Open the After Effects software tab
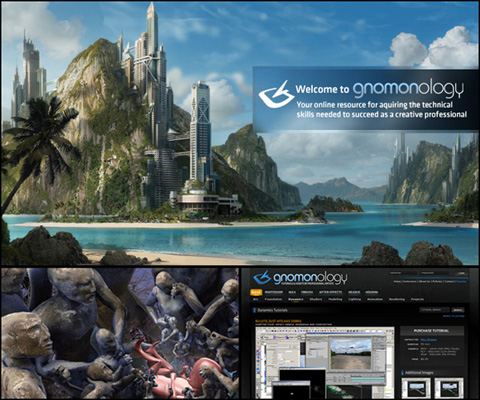This screenshot has width=480, height=400. (x=330, y=292)
